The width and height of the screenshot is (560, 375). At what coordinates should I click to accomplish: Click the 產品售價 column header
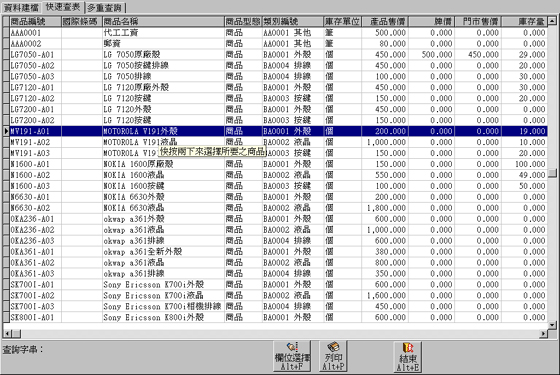[385, 21]
